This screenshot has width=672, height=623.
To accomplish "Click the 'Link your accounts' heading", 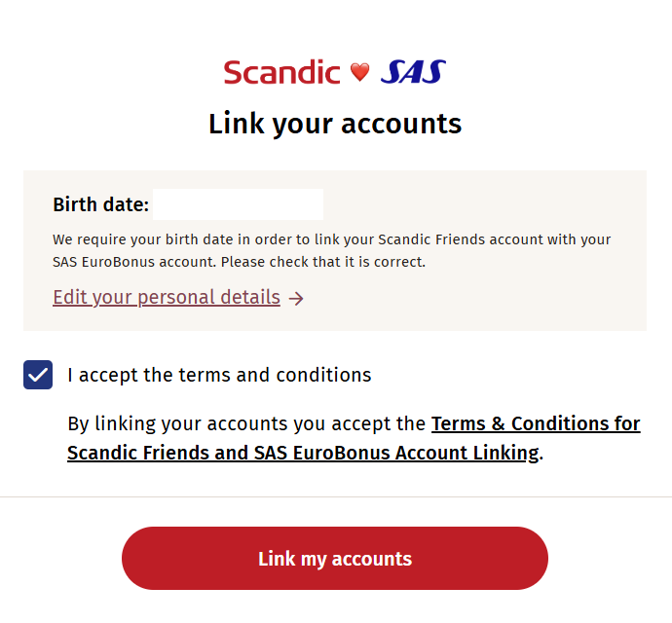I will point(335,124).
